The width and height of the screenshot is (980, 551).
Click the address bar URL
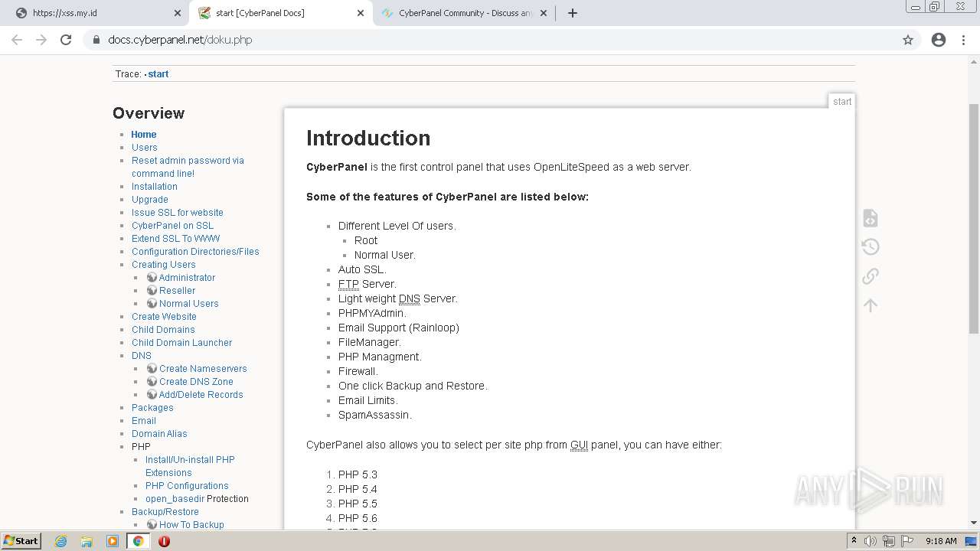point(180,40)
